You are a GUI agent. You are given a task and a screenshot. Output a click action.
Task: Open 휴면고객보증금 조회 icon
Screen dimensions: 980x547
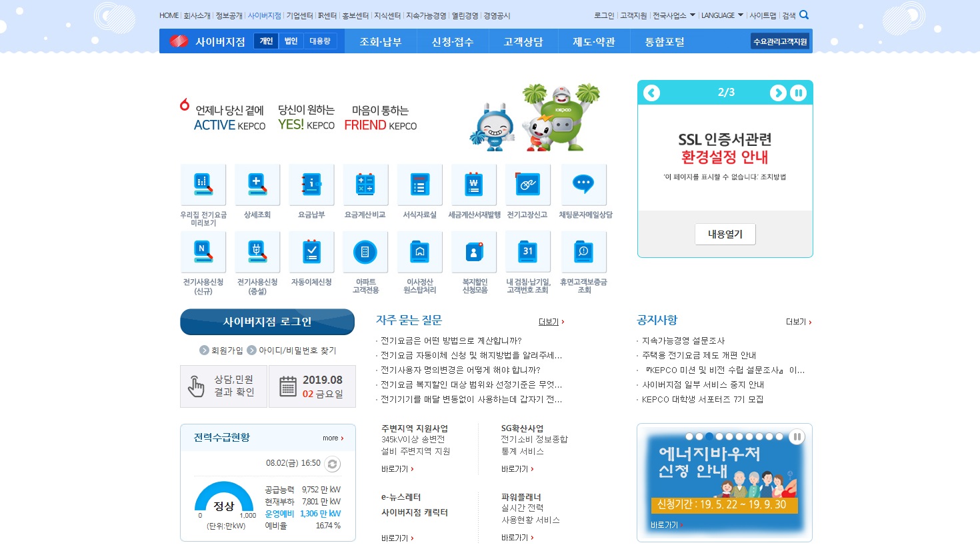583,252
